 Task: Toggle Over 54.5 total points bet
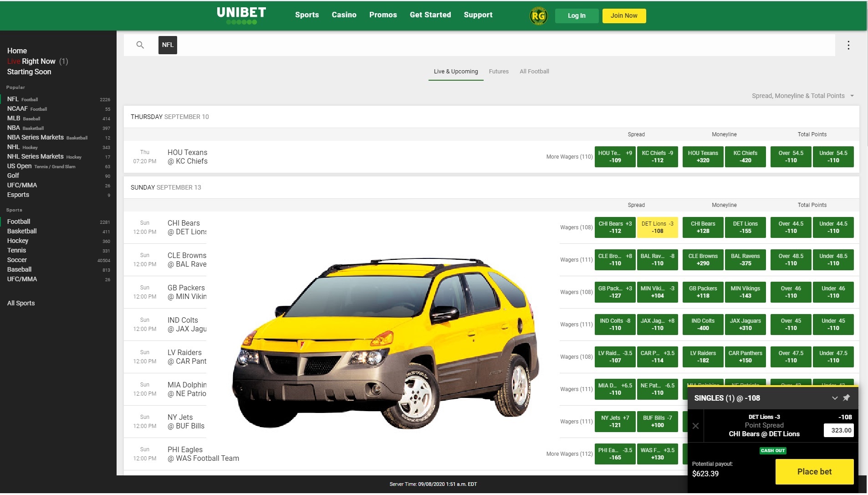click(x=791, y=157)
